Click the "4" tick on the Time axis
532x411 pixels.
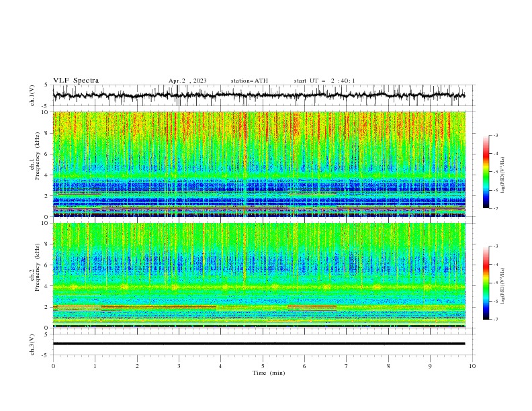(220, 366)
